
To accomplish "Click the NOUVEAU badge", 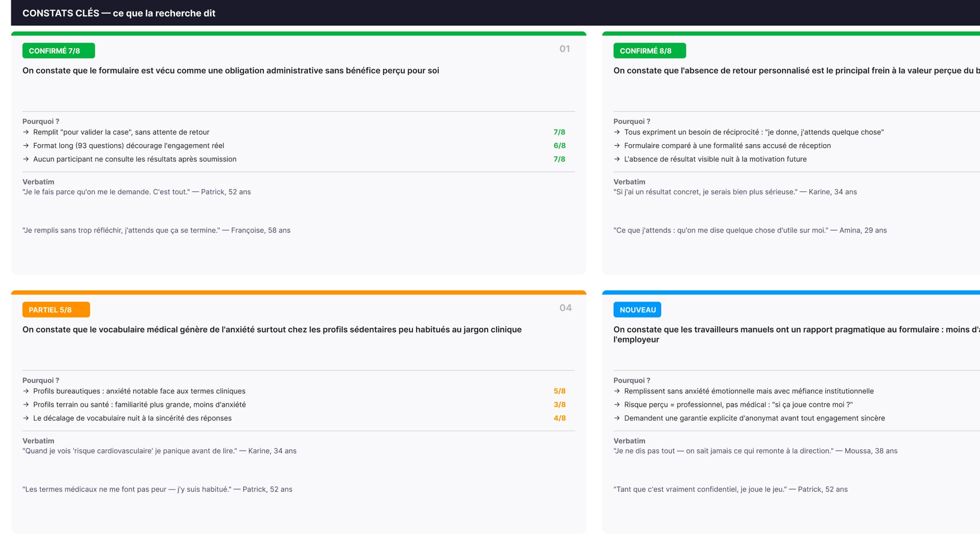I will coord(637,310).
